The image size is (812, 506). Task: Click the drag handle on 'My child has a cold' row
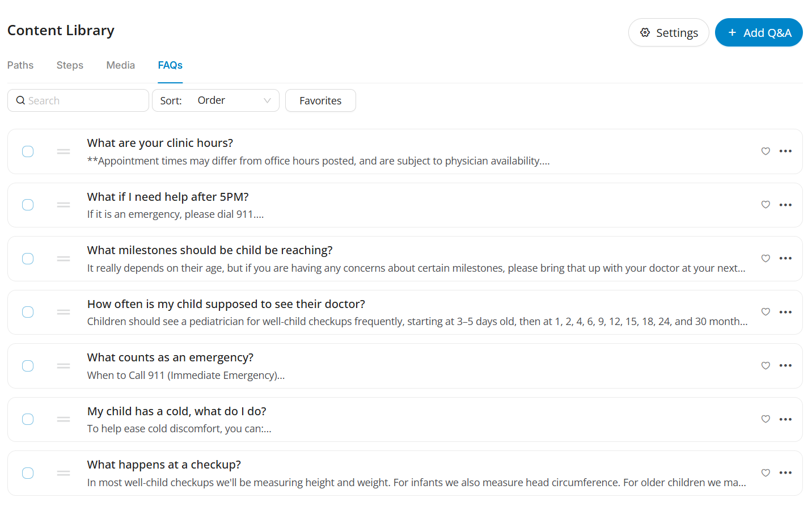64,419
